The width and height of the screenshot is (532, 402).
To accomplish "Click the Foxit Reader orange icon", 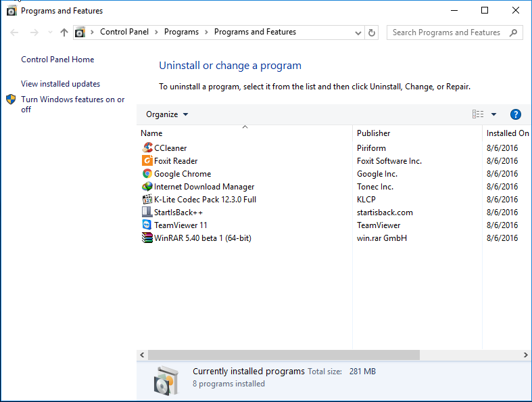I will point(147,160).
